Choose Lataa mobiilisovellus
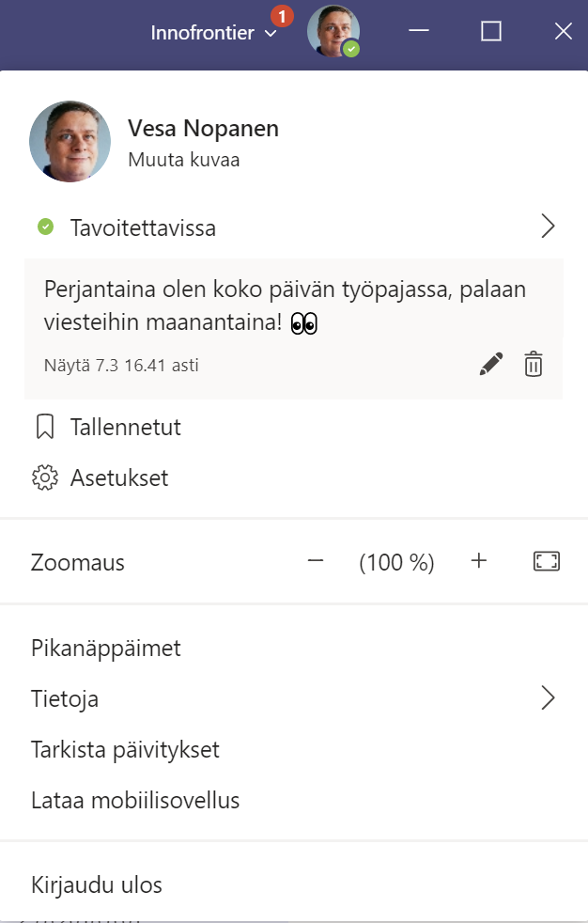 click(x=135, y=801)
